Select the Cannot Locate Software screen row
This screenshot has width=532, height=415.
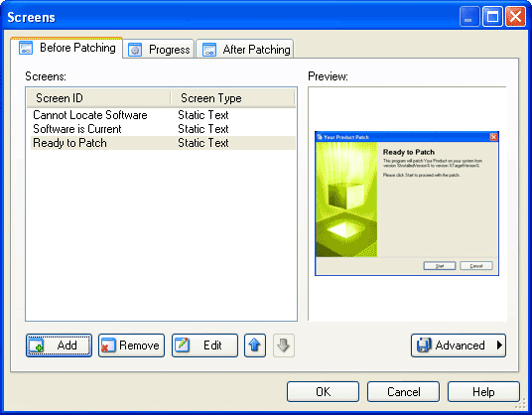coord(163,115)
